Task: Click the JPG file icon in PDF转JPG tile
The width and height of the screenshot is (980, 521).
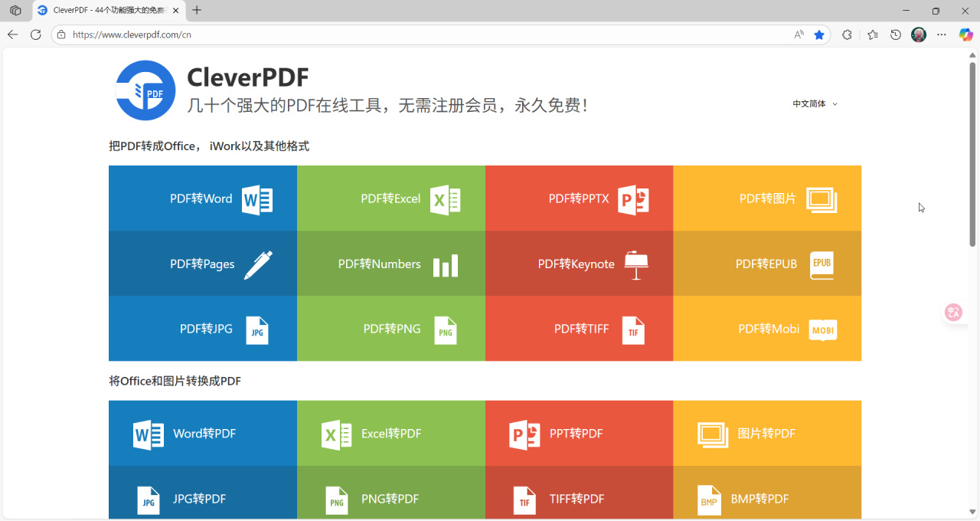Action: click(x=257, y=330)
